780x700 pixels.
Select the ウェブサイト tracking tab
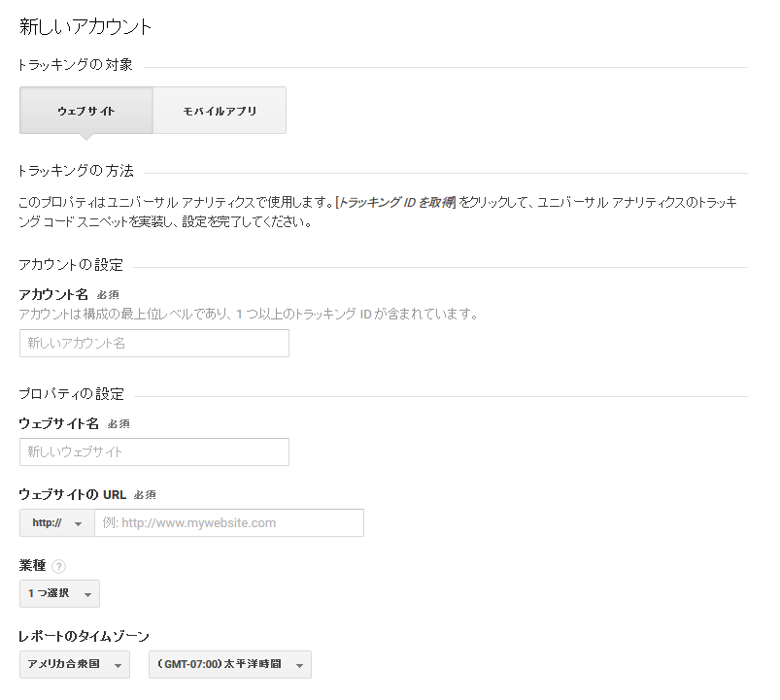point(86,111)
